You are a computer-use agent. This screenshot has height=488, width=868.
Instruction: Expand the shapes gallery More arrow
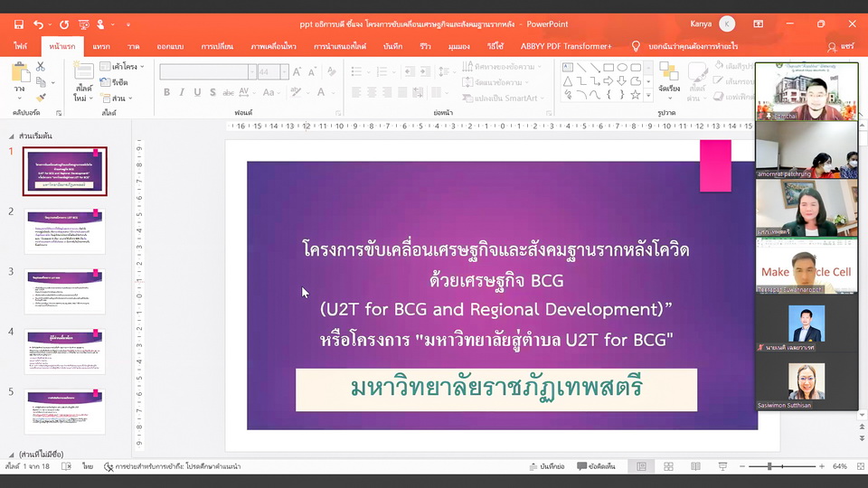tap(648, 97)
